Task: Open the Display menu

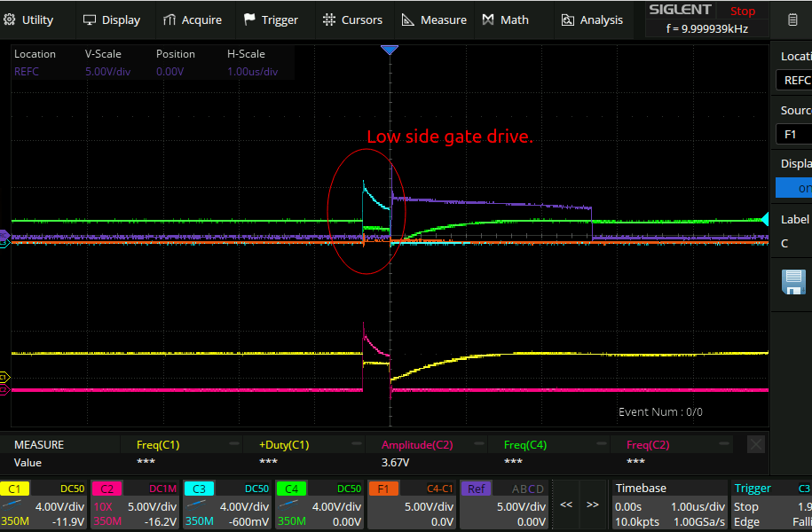Action: click(111, 20)
